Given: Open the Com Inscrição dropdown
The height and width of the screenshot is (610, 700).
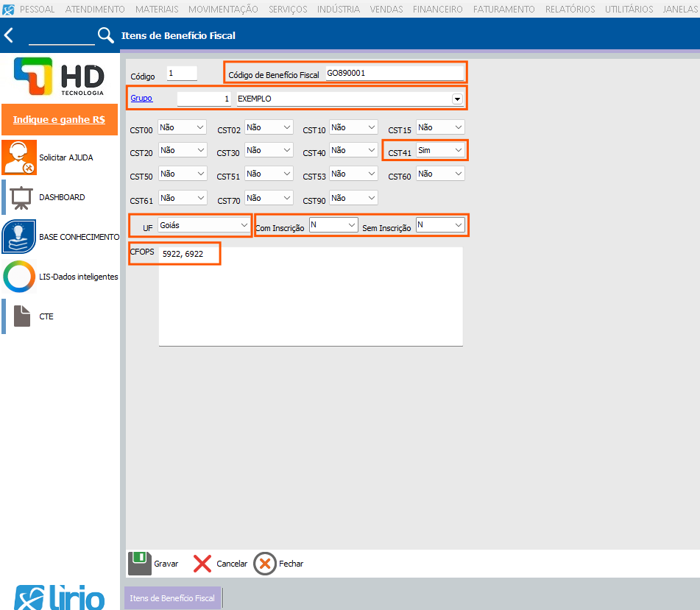Looking at the screenshot, I should pos(351,225).
